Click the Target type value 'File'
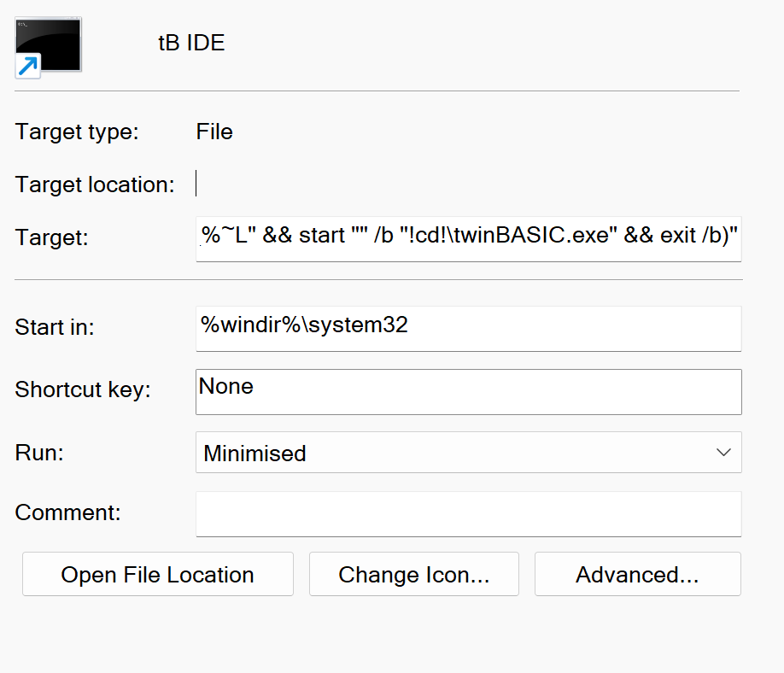784x673 pixels. [214, 132]
